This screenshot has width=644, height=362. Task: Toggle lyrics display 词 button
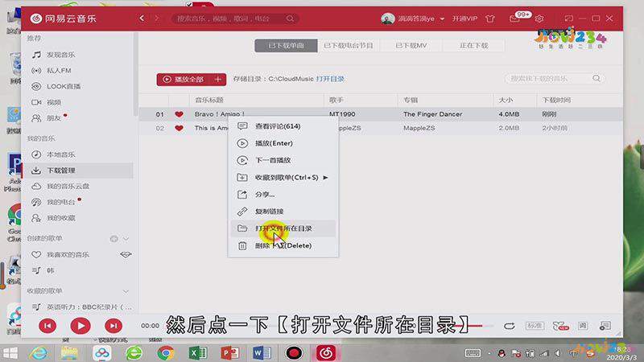(583, 326)
